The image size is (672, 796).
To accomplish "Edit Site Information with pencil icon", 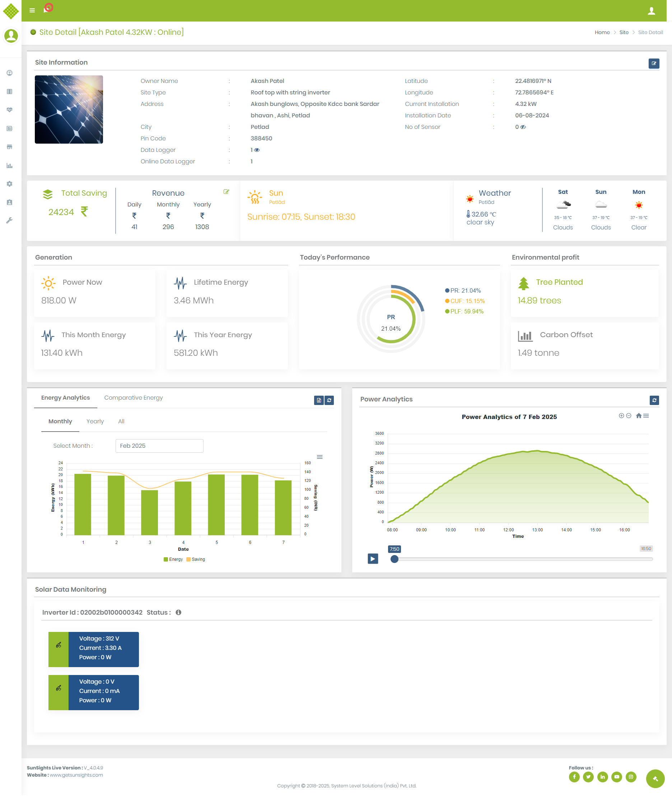I will coord(653,63).
